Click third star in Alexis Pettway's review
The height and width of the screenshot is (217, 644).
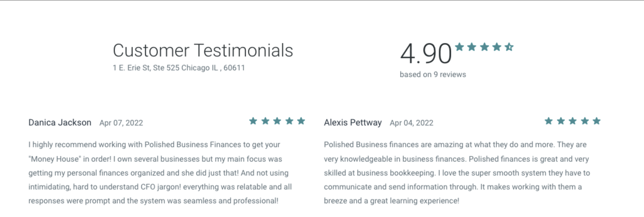(x=573, y=121)
